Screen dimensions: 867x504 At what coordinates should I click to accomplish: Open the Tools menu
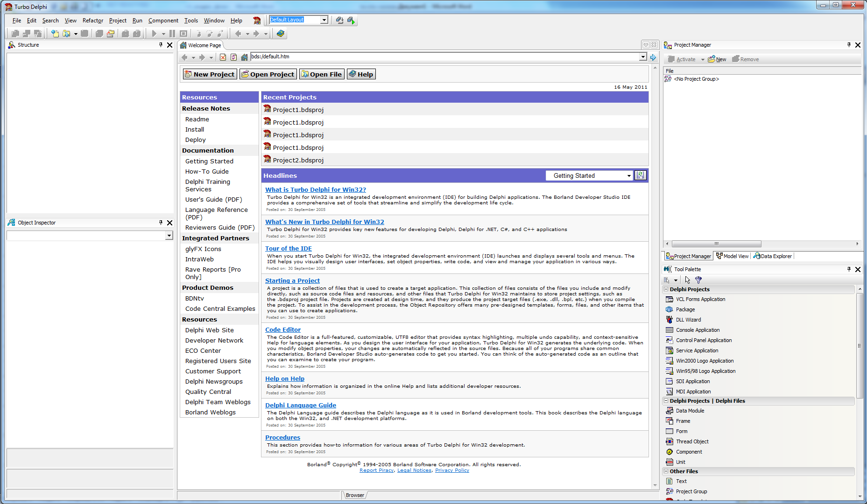(x=191, y=21)
